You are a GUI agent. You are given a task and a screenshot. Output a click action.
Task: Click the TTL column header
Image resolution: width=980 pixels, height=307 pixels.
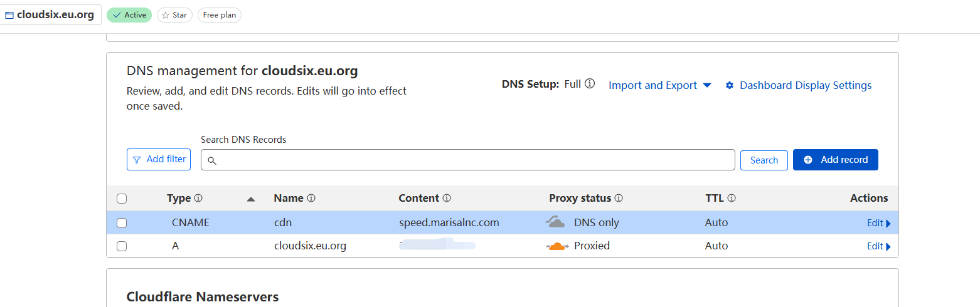point(715,198)
